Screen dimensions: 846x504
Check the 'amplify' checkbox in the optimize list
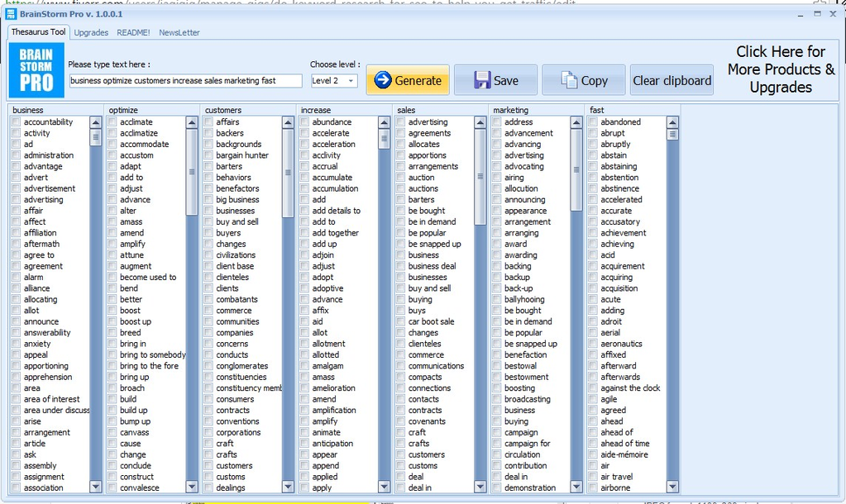click(x=112, y=244)
